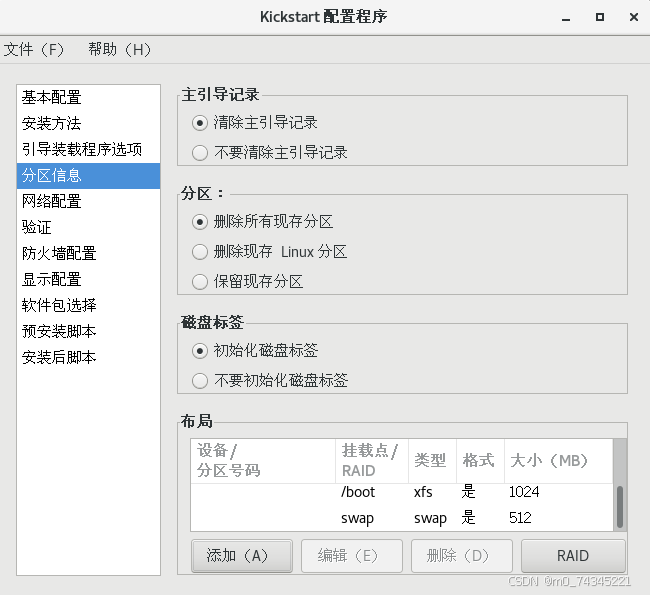650x595 pixels.
Task: Sort by 设备/分区号码 column header
Action: (x=263, y=461)
